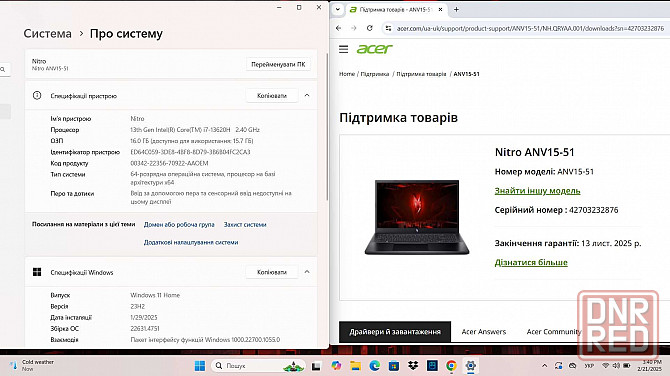This screenshot has height=376, width=670.
Task: Open the Wi-Fi network tray icon
Action: (x=605, y=366)
